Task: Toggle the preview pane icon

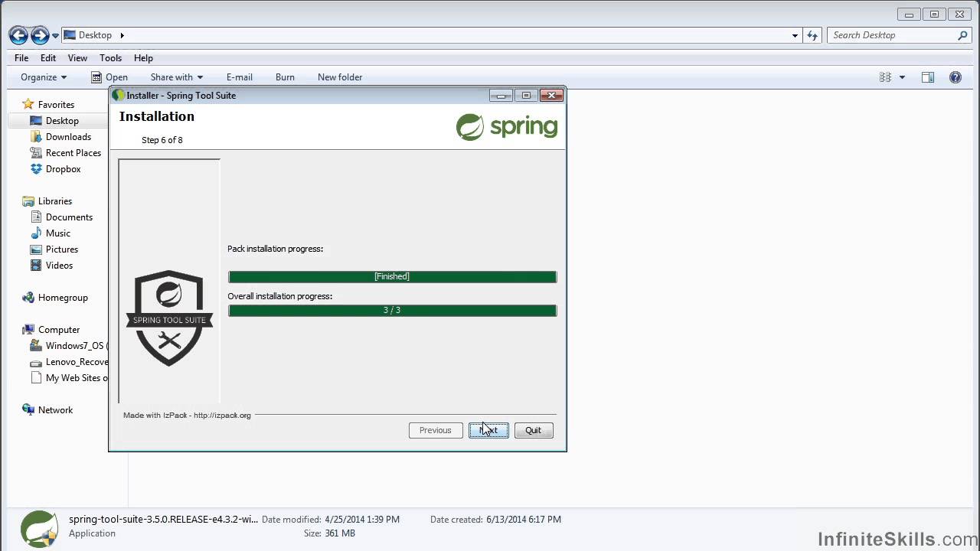Action: pyautogui.click(x=928, y=77)
